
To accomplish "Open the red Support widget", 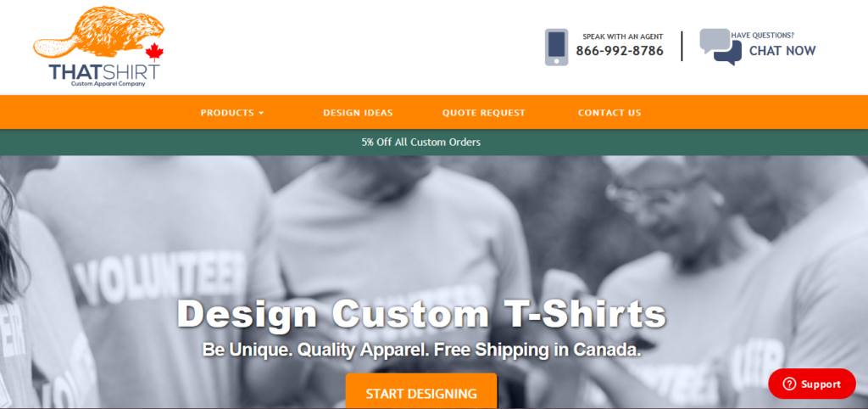I will coord(812,384).
